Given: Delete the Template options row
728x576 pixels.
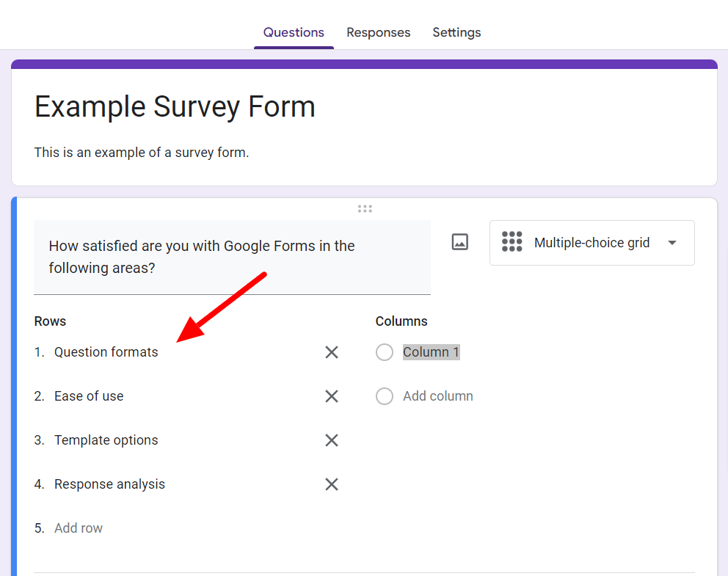Looking at the screenshot, I should 332,440.
